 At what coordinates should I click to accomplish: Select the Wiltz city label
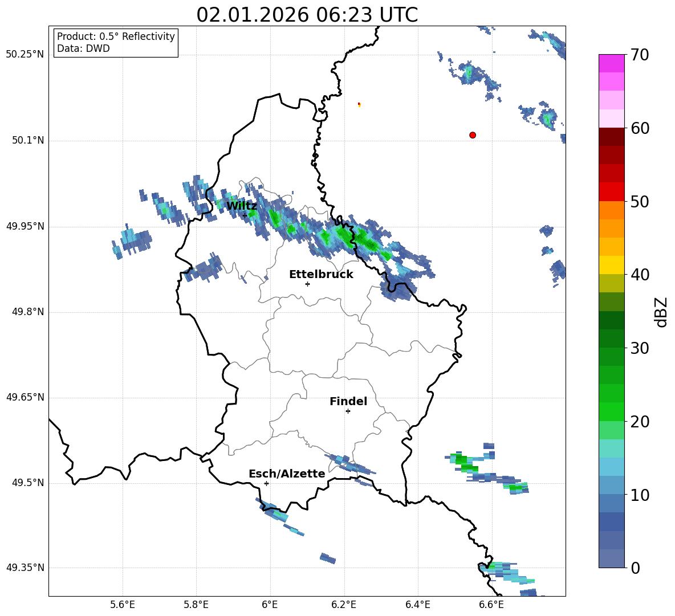point(242,206)
